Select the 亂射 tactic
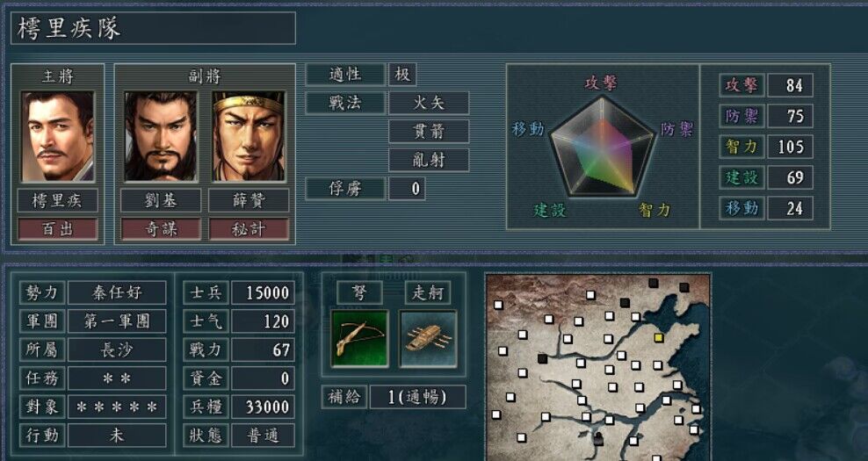The height and width of the screenshot is (461, 868). [x=429, y=160]
